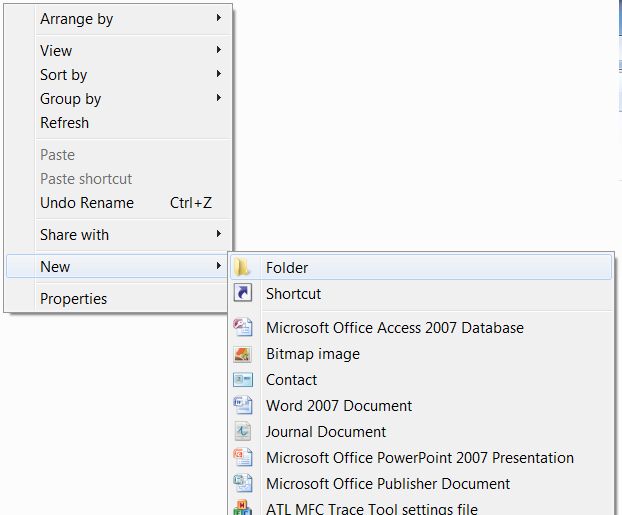Create a Microsoft Office Publisher Document
Viewport: 622px width, 515px height.
tap(387, 483)
